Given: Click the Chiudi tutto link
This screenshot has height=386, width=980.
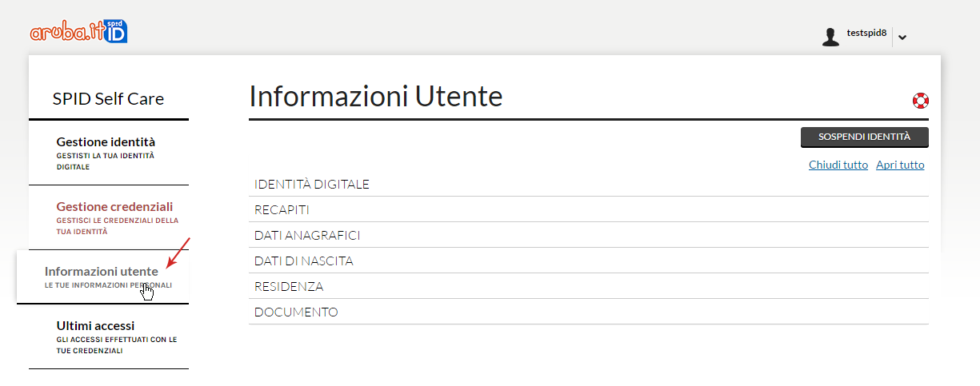Looking at the screenshot, I should tap(838, 165).
